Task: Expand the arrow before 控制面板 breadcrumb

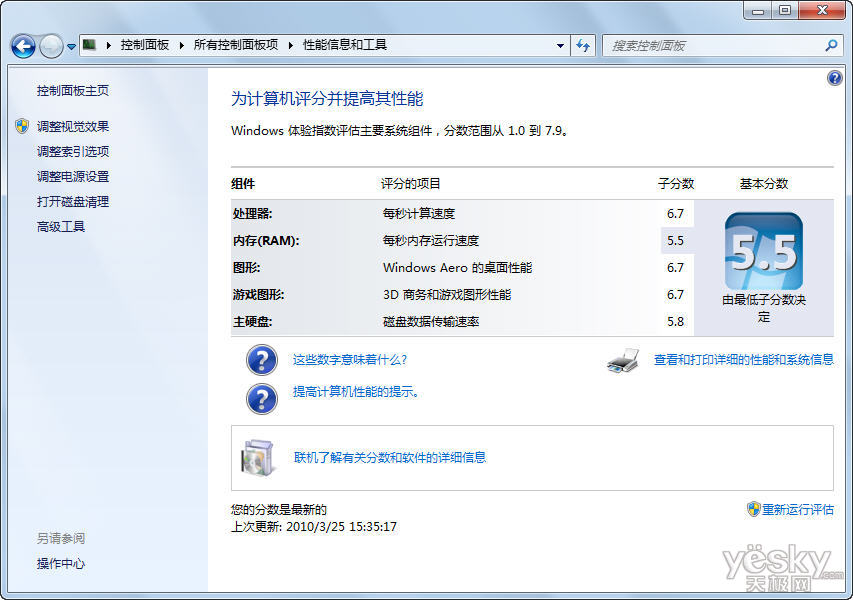Action: click(109, 45)
